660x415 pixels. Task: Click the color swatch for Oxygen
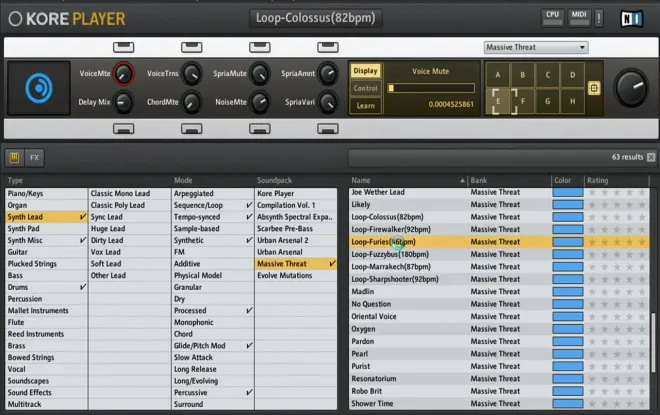click(x=568, y=329)
